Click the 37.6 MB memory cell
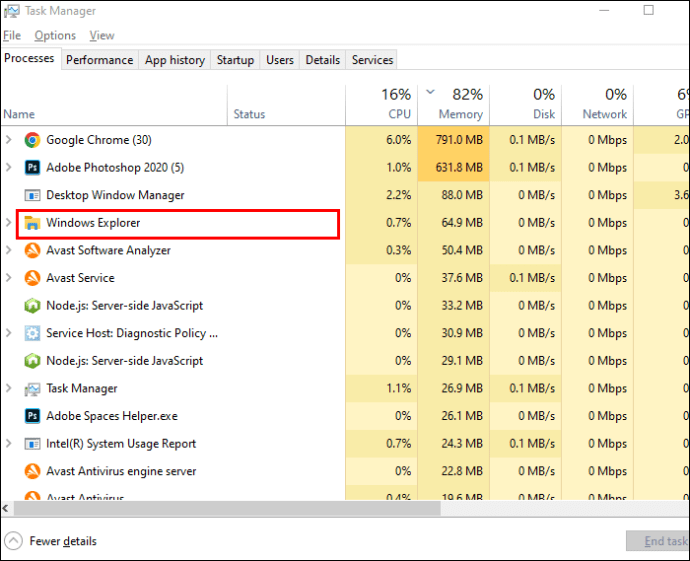Viewport: 690px width, 561px height. 453,278
